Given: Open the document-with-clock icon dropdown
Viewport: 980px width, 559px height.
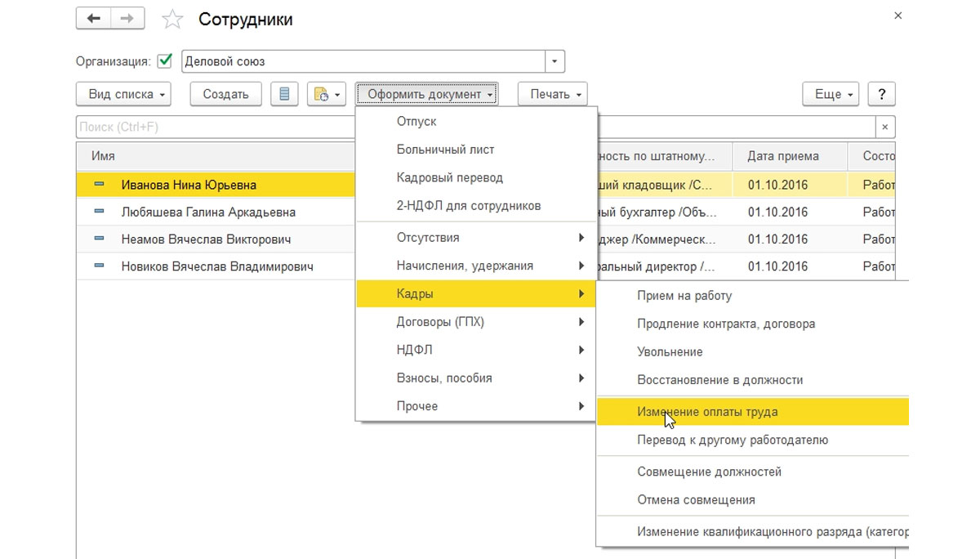Looking at the screenshot, I should click(327, 94).
